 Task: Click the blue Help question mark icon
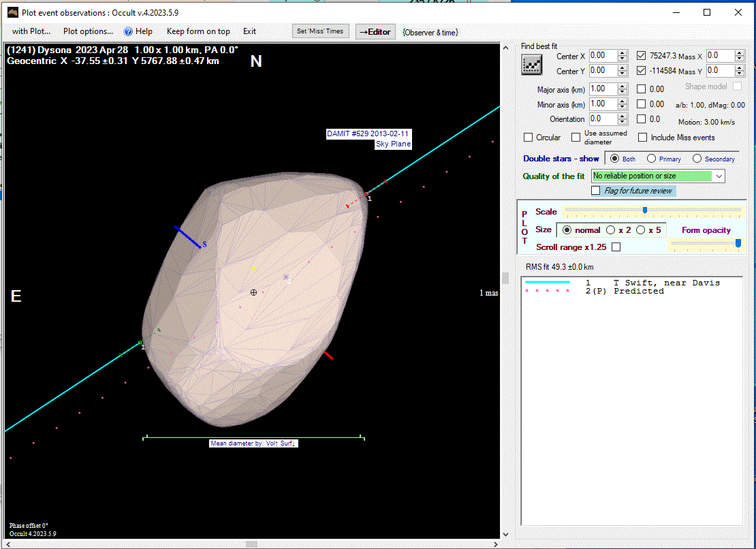pyautogui.click(x=127, y=31)
